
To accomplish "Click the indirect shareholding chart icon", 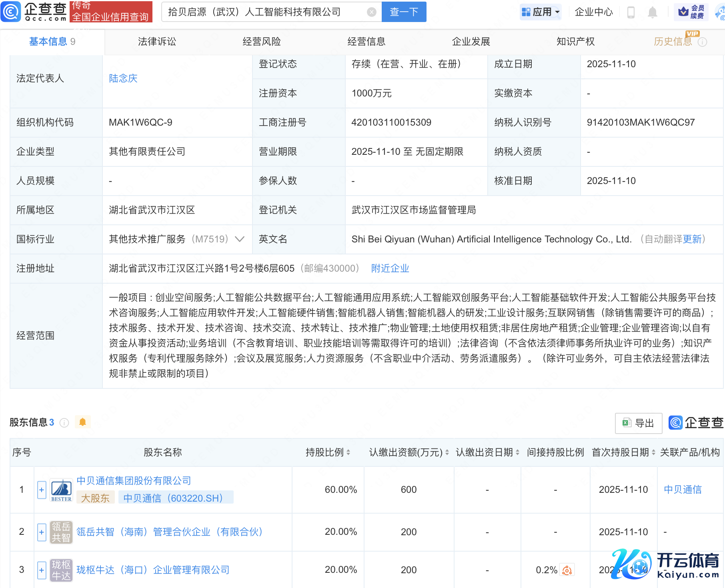I will pyautogui.click(x=567, y=570).
